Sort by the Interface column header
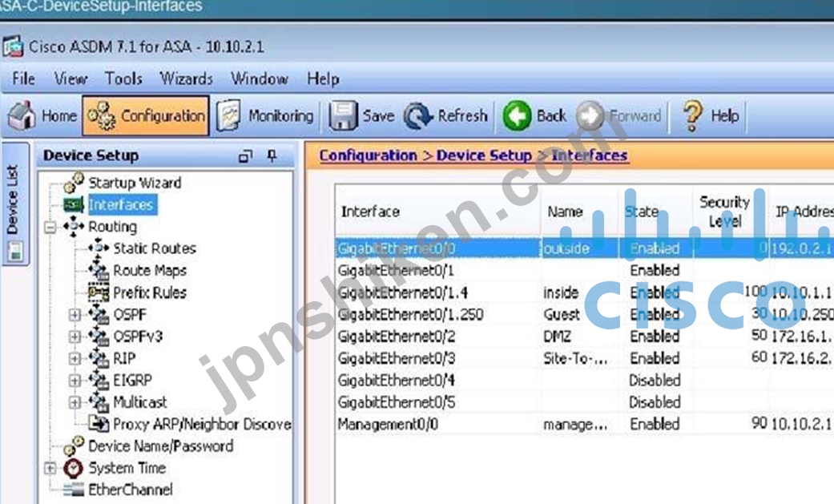 click(x=437, y=212)
